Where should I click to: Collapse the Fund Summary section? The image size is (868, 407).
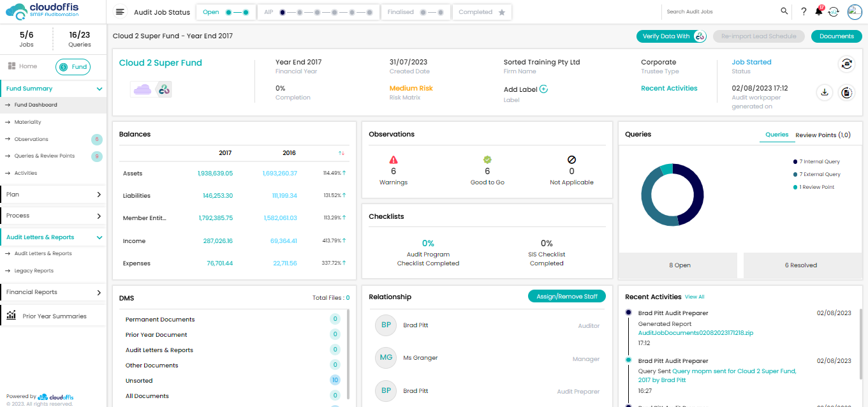pos(99,89)
